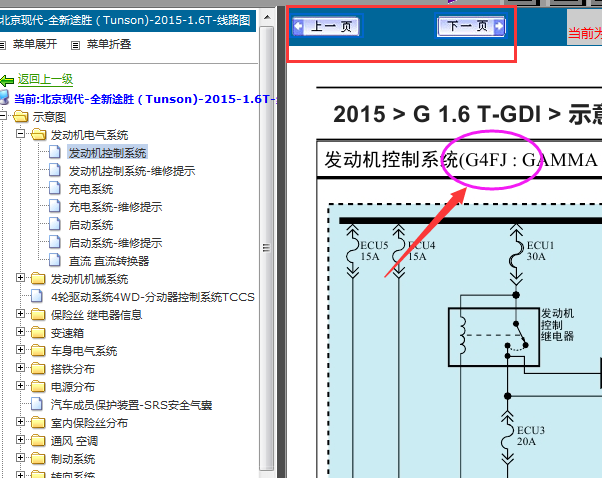The width and height of the screenshot is (602, 478).
Task: Expand the 发动机机械系统 folder
Action: [x=20, y=278]
